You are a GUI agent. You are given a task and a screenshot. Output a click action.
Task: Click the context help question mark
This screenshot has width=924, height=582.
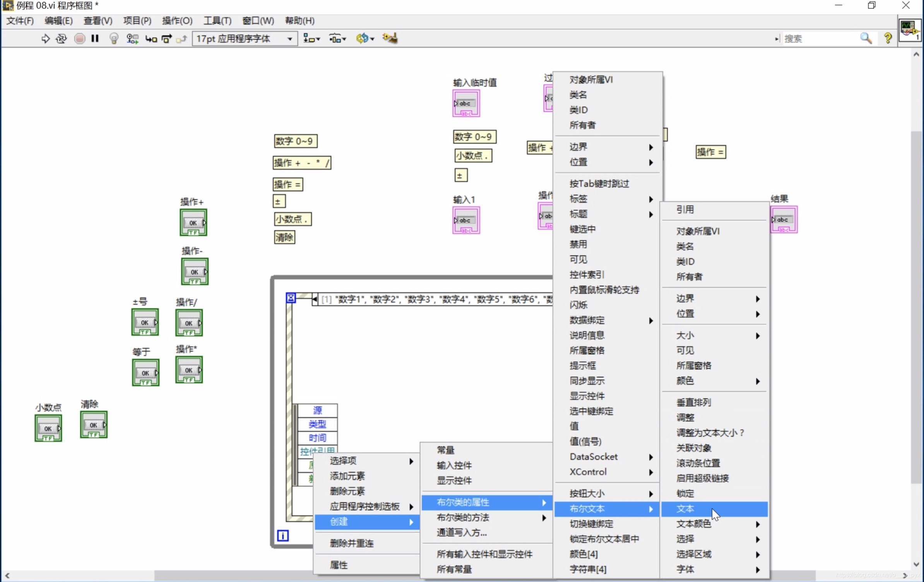[x=888, y=38]
